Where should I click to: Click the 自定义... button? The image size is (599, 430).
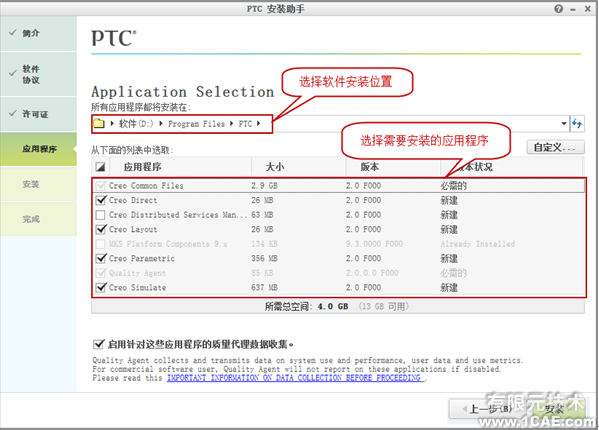click(555, 147)
